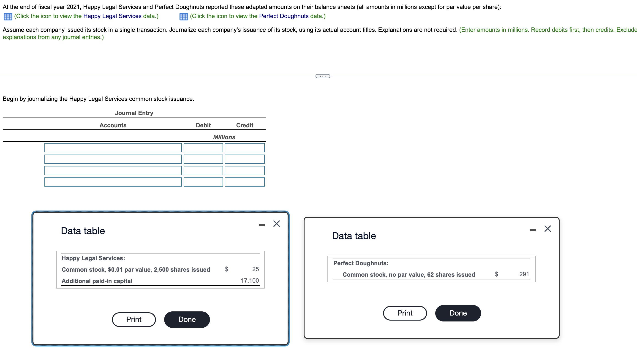
Task: Click first row Debit amount field
Action: 203,147
